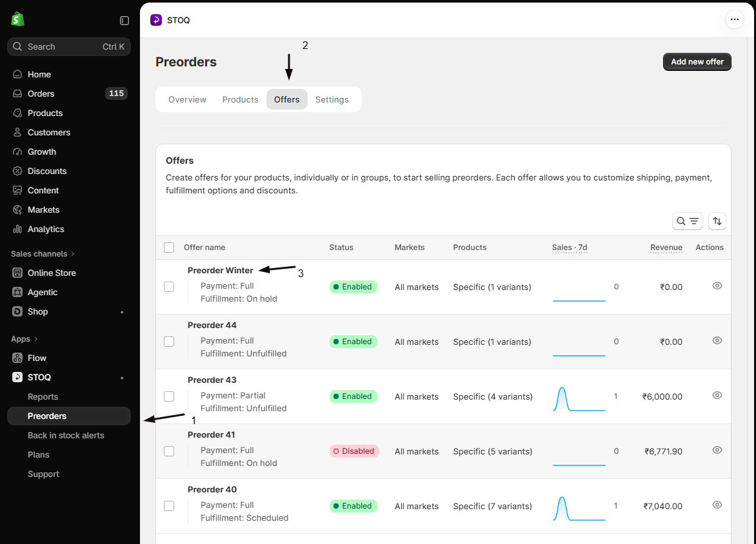
Task: Click the Shop channel icon
Action: (17, 311)
